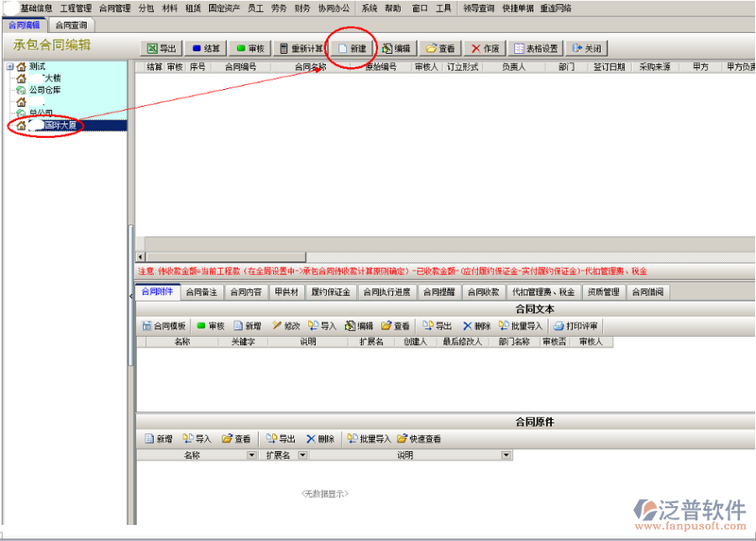
Task: Open the 合同管理 menu
Action: pyautogui.click(x=114, y=9)
